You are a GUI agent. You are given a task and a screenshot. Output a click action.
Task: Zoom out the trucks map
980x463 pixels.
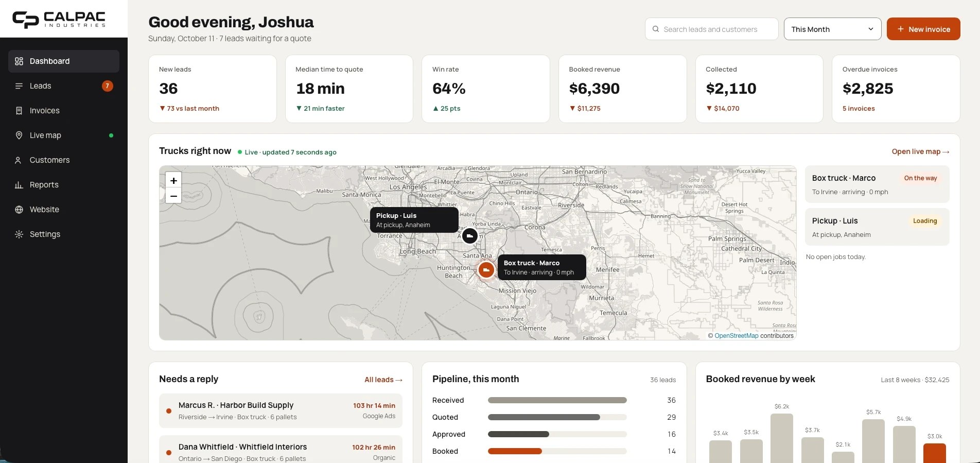point(173,196)
